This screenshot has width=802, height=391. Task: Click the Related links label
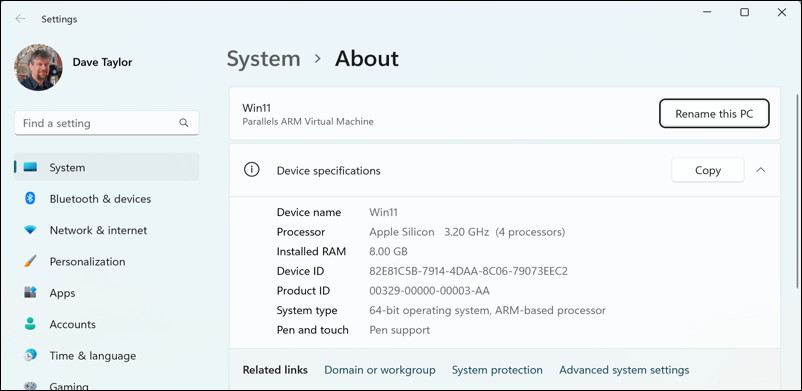[275, 370]
